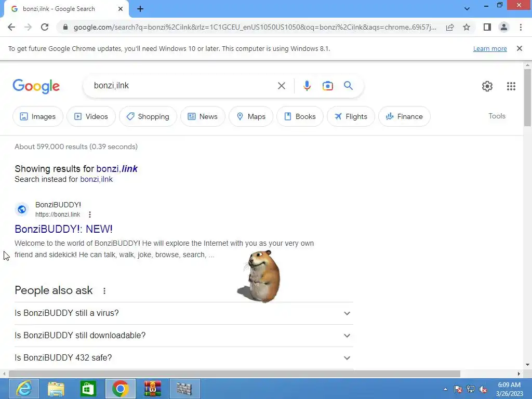
Task: Switch to the Images results tab
Action: pos(37,116)
